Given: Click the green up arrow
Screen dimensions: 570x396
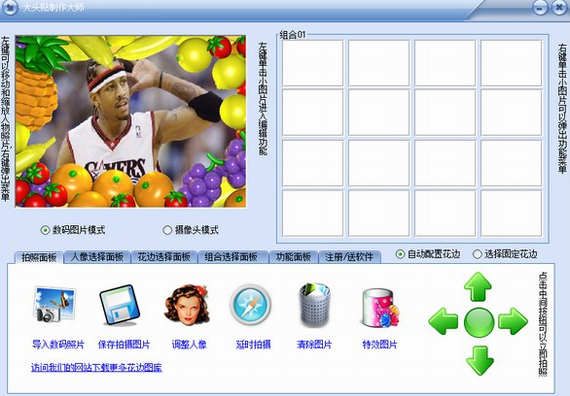Looking at the screenshot, I should pyautogui.click(x=478, y=287).
